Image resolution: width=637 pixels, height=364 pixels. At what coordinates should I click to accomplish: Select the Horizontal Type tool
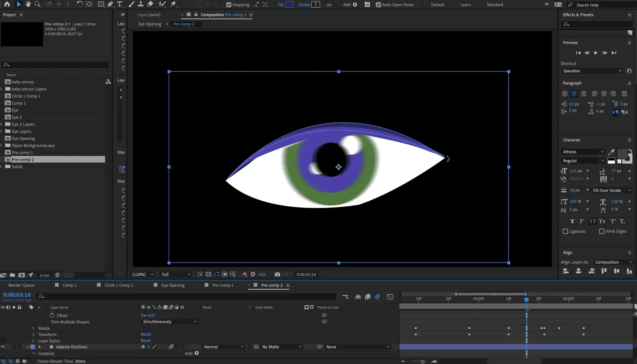120,4
